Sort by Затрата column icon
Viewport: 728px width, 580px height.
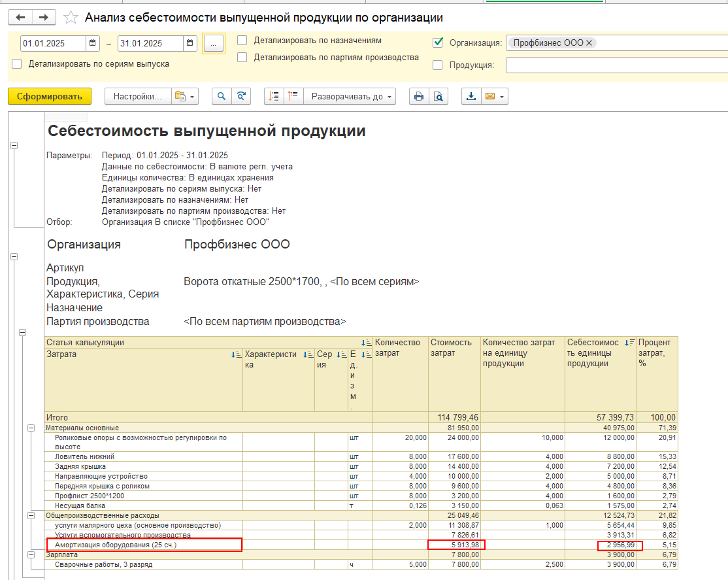(x=237, y=354)
